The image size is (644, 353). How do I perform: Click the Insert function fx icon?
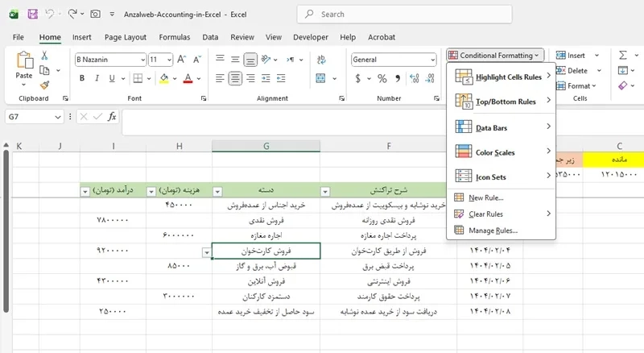point(112,117)
